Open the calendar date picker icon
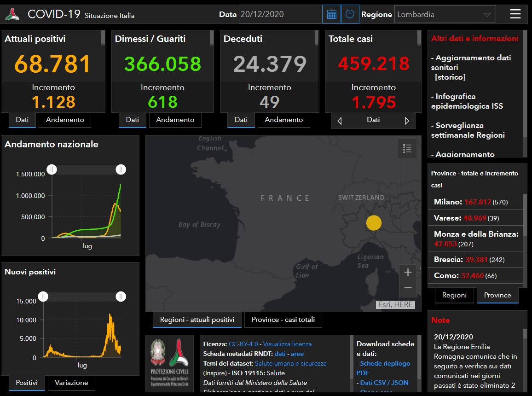 point(331,14)
